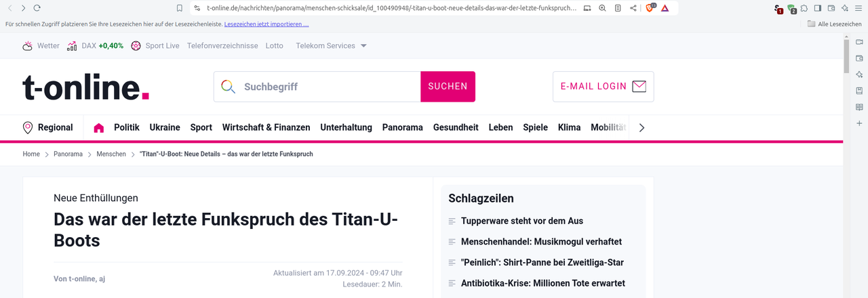This screenshot has width=868, height=298.
Task: Open headline Menschenhandel: Musikmogul verhaftet
Action: [541, 242]
